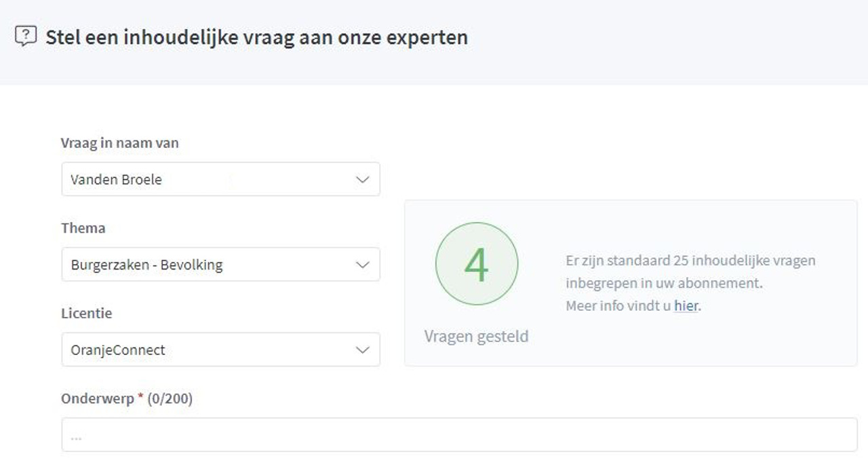Click the 'hier' link for more info
The width and height of the screenshot is (868, 467).
click(x=686, y=305)
